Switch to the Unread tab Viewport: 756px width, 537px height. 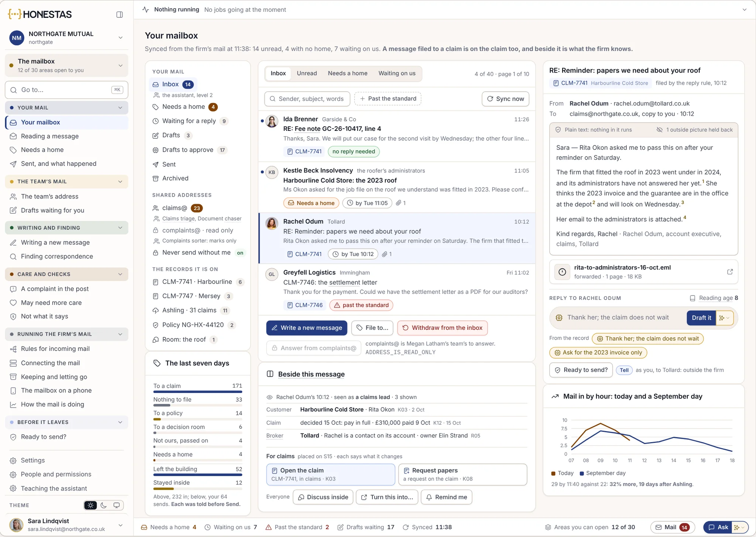(307, 73)
